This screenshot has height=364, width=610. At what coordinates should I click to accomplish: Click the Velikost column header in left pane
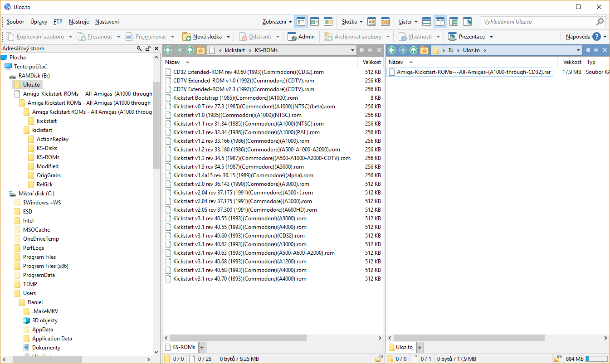point(371,62)
